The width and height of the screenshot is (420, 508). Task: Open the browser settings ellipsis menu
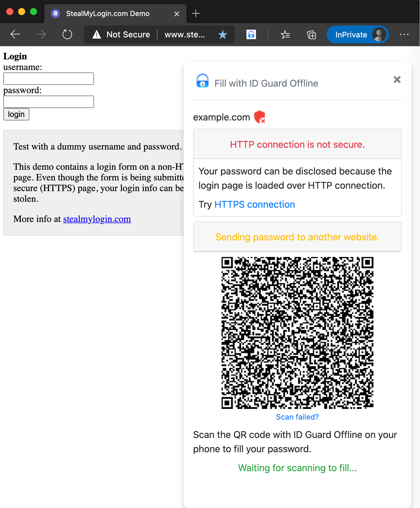tap(404, 34)
